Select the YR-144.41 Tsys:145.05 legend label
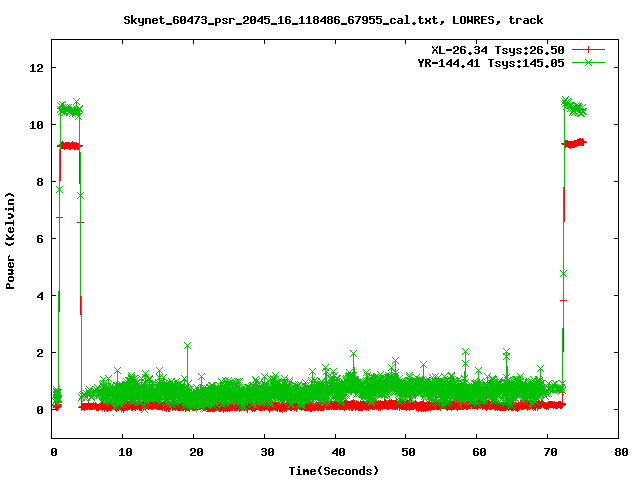640x480 pixels. [491, 63]
